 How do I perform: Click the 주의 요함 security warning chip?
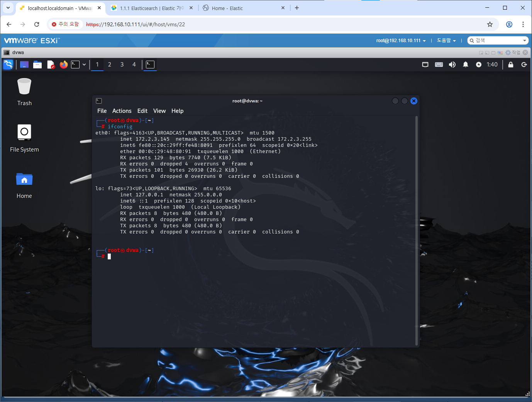coord(65,24)
